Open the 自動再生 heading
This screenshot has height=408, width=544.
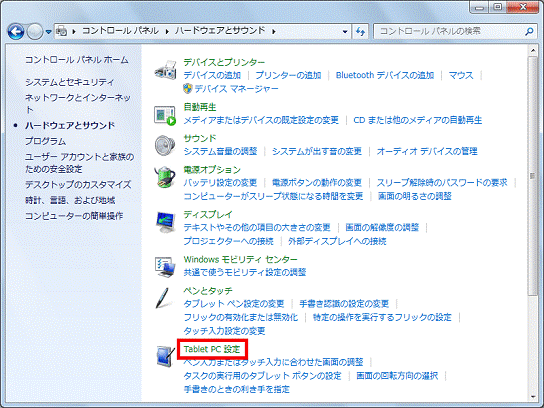[x=200, y=107]
